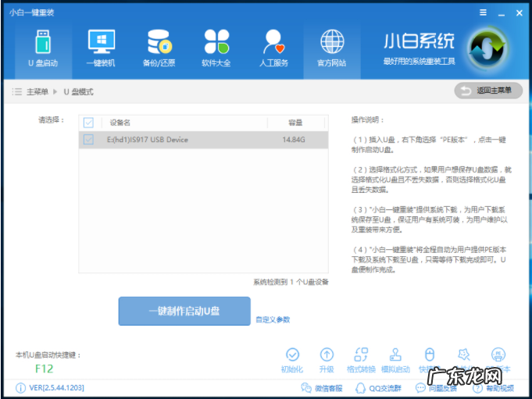Open 问题反馈 feedback chat bubble
The width and height of the screenshot is (532, 399).
(436, 388)
